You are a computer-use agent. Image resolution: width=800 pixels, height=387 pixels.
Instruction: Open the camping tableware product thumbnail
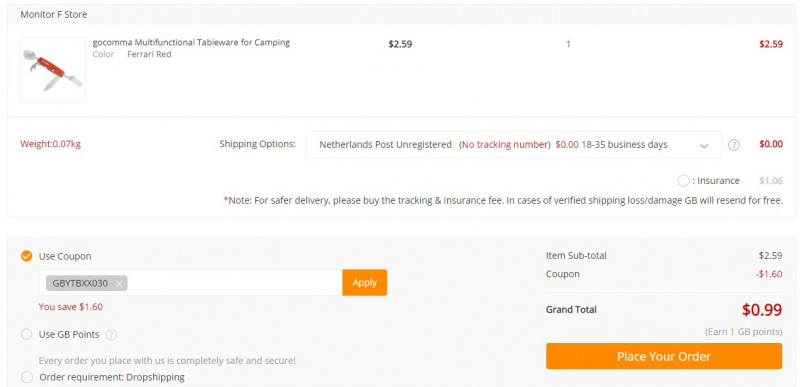point(53,70)
